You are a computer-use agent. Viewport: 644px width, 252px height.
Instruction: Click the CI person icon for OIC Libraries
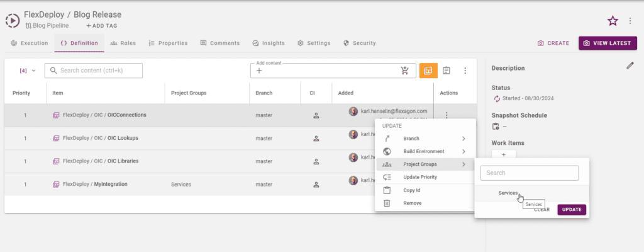pos(316,162)
